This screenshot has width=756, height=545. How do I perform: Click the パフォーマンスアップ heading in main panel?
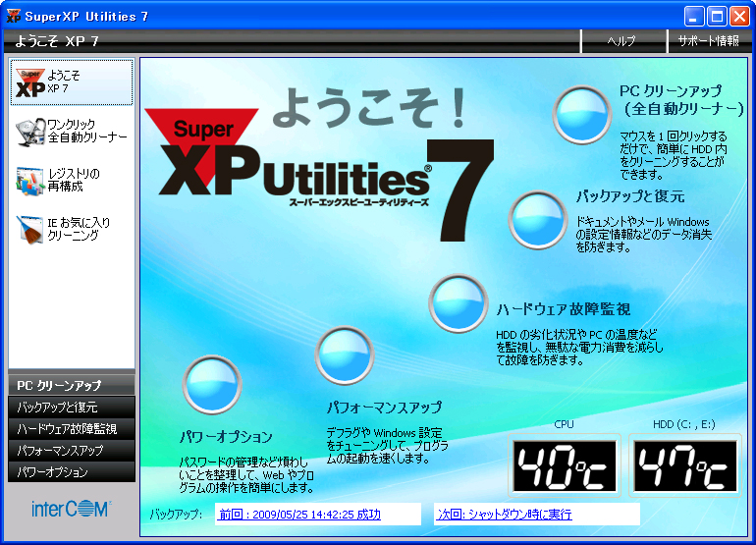pos(384,408)
